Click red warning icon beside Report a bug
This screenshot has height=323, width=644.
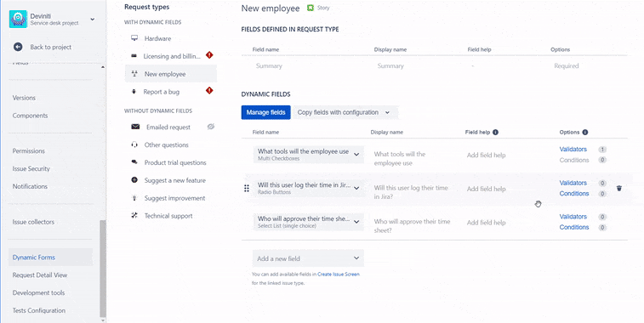209,90
